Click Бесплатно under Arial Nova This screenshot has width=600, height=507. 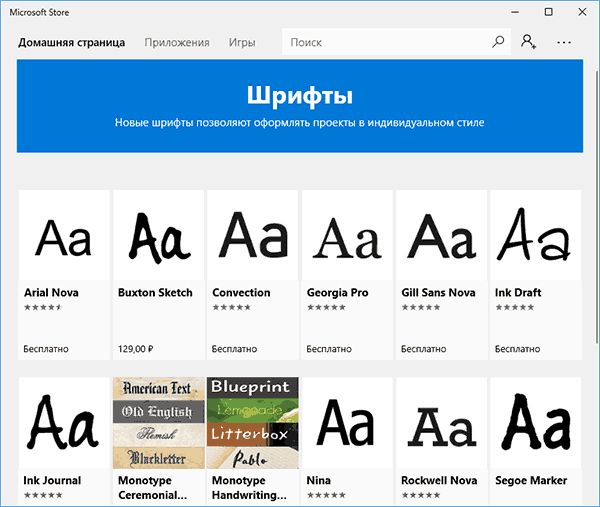(x=46, y=349)
